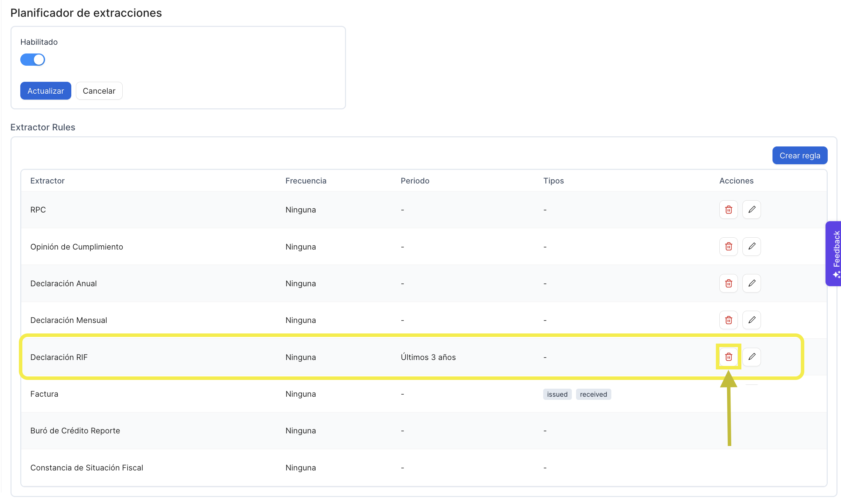The image size is (841, 504).
Task: Select the RPC extractor name
Action: point(38,210)
